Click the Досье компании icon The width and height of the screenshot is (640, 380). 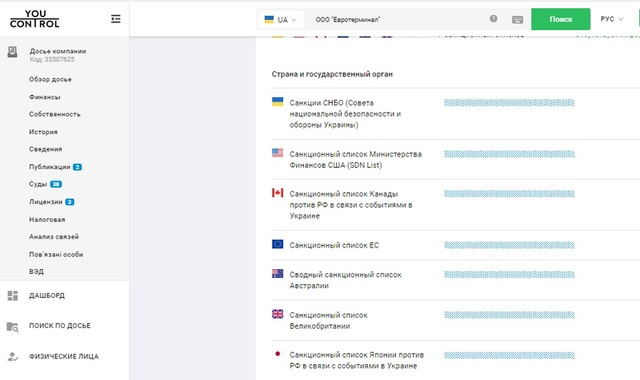13,52
